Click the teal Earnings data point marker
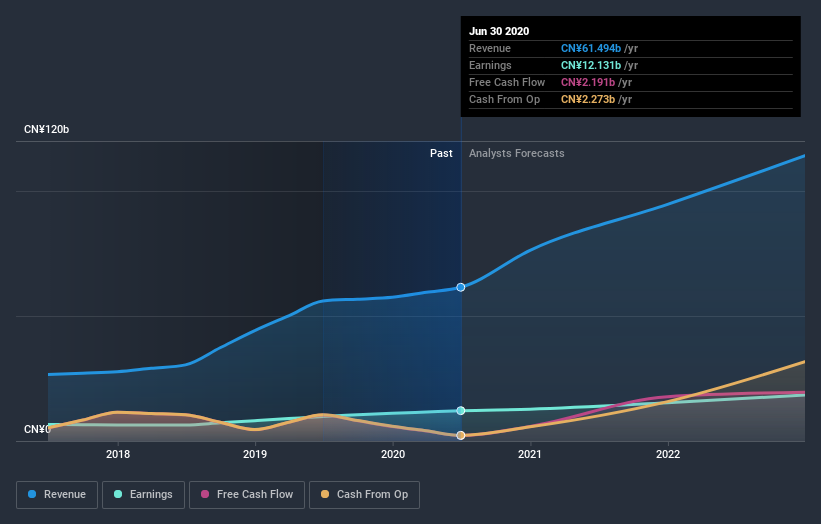 (461, 410)
